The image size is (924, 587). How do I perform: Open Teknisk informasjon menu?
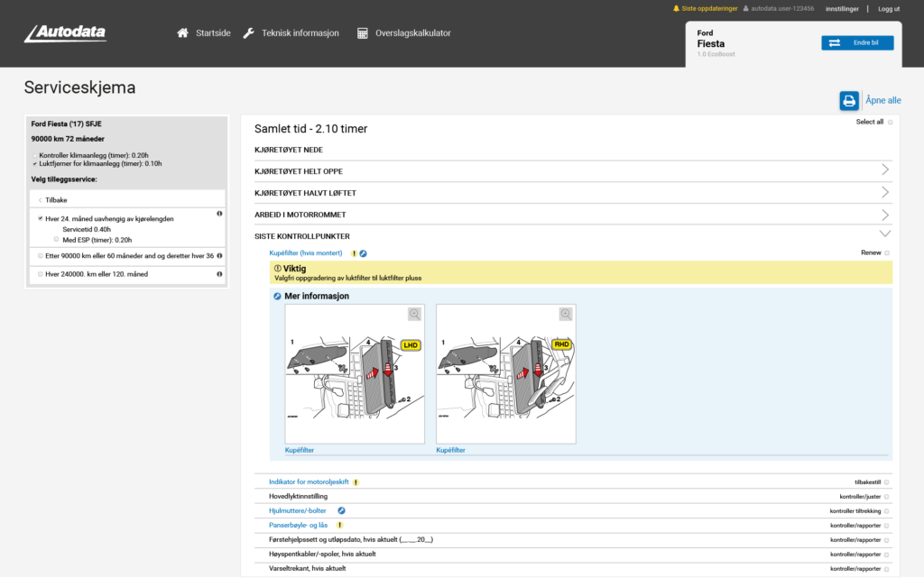coord(291,33)
